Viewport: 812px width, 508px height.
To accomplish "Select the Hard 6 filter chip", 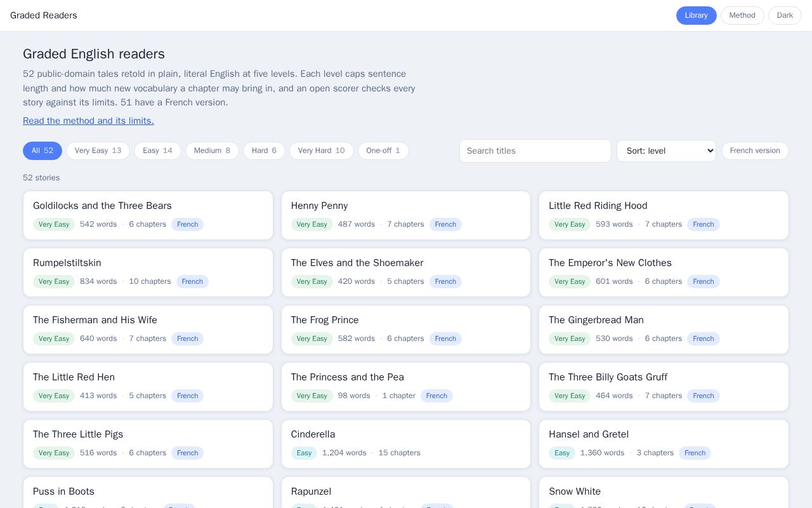I will click(264, 150).
